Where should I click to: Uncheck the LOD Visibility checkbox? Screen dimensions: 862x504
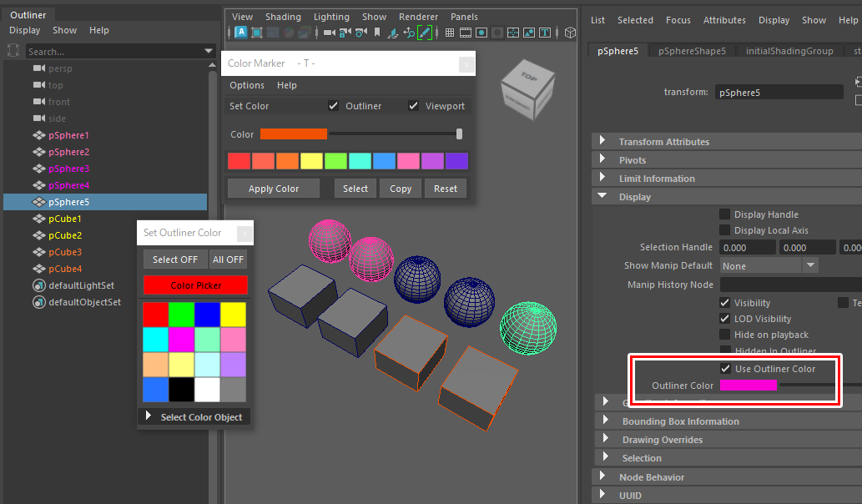(724, 318)
